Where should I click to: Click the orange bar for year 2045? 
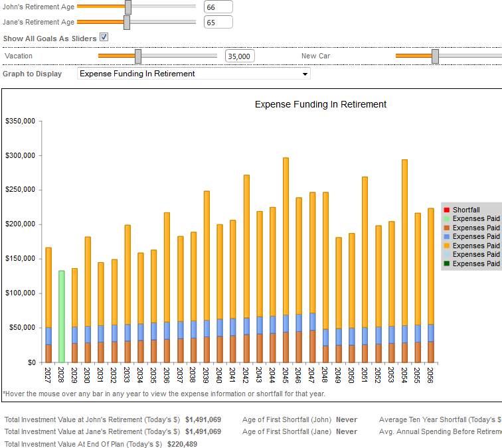coord(286,236)
